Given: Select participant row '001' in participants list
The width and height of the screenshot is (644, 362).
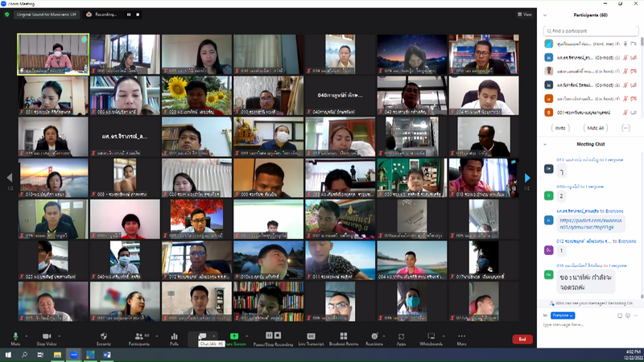Looking at the screenshot, I should (590, 112).
